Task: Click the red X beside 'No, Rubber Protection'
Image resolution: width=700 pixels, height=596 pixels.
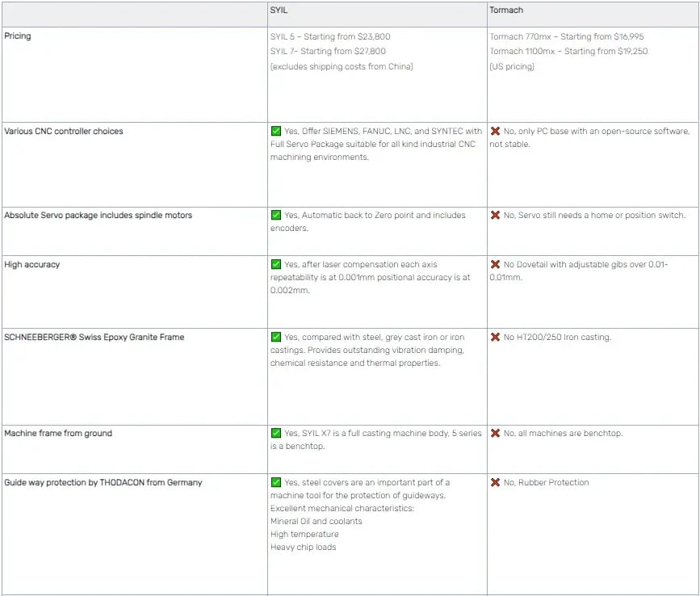Action: [x=495, y=482]
